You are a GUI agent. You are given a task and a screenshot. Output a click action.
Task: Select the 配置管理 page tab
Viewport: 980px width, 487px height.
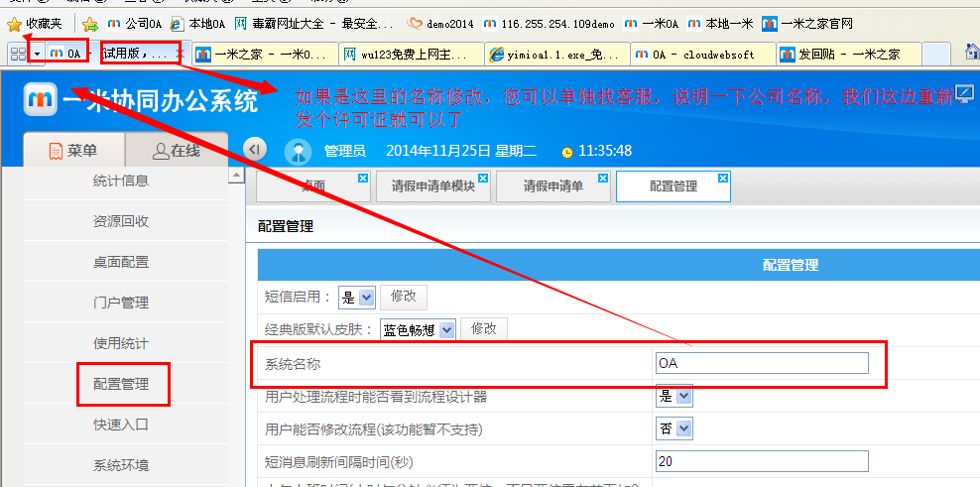[674, 186]
